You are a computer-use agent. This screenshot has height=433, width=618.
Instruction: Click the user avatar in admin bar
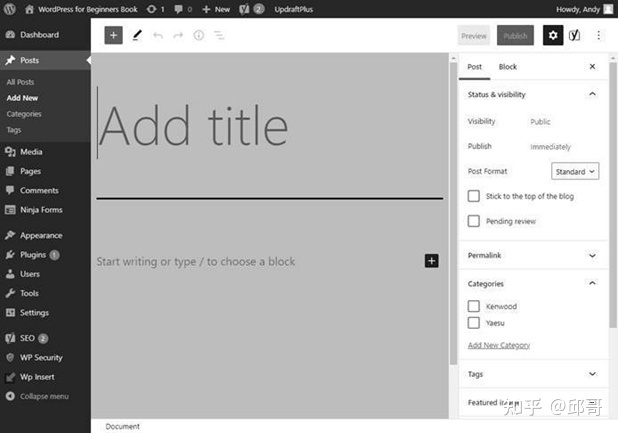point(609,9)
